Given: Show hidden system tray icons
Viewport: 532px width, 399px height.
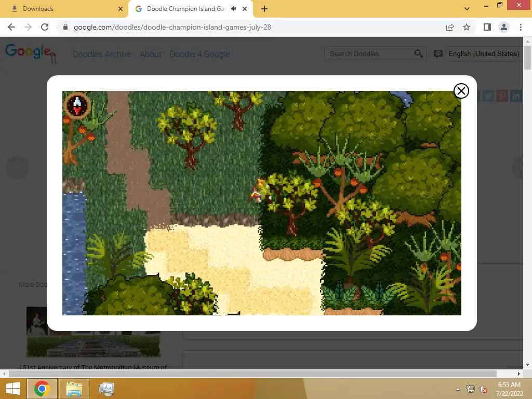Looking at the screenshot, I should pos(458,389).
